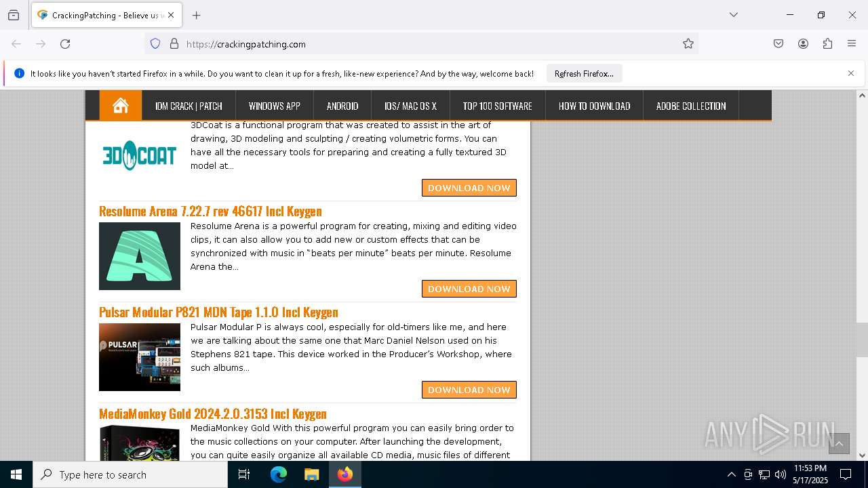Click the 3DCoat logo thumbnail

point(140,155)
